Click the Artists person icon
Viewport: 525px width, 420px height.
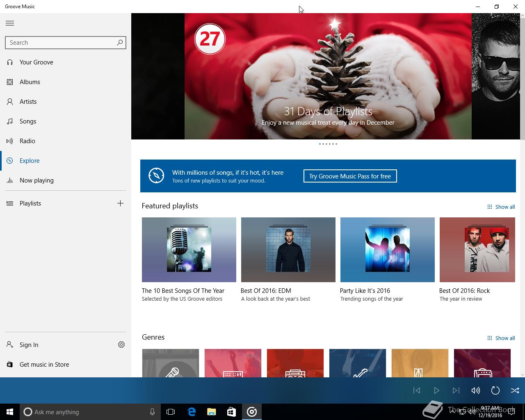coord(10,102)
